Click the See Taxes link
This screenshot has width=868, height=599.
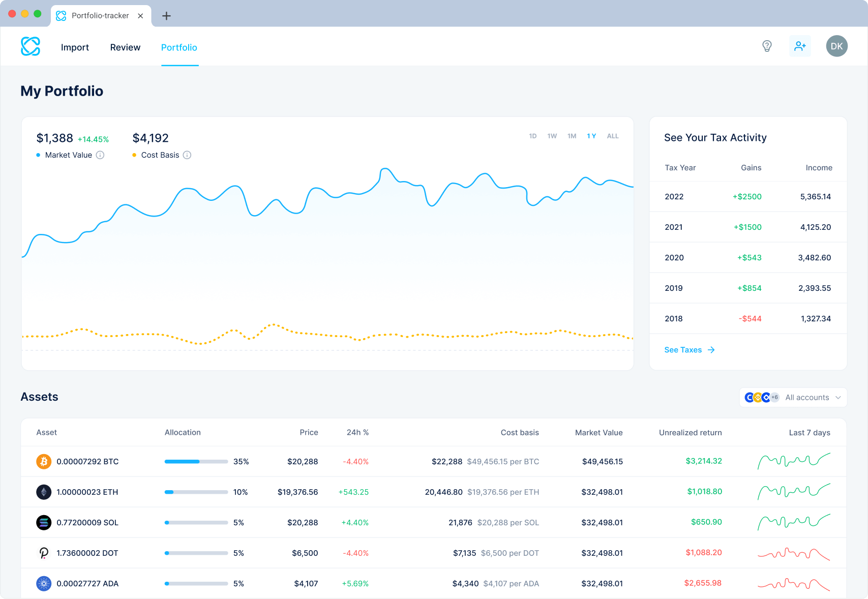click(x=683, y=350)
